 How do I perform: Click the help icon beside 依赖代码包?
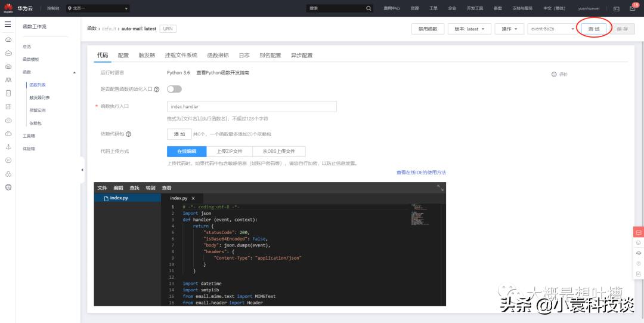129,134
